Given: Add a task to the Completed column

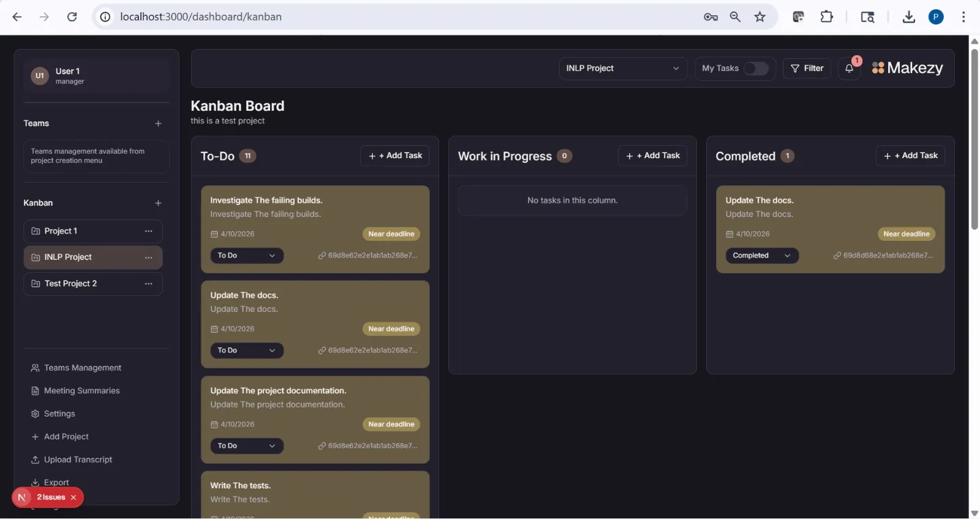Looking at the screenshot, I should tap(911, 156).
